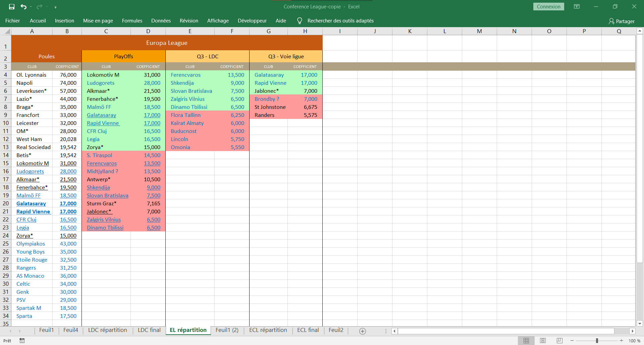Click the zoom out minus icon
644x345 pixels.
click(x=572, y=341)
